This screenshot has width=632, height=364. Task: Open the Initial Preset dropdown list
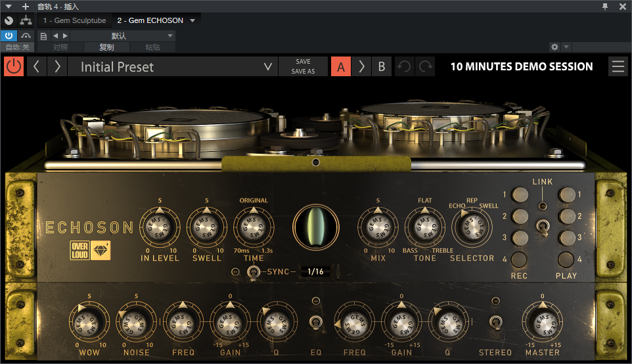tap(173, 66)
